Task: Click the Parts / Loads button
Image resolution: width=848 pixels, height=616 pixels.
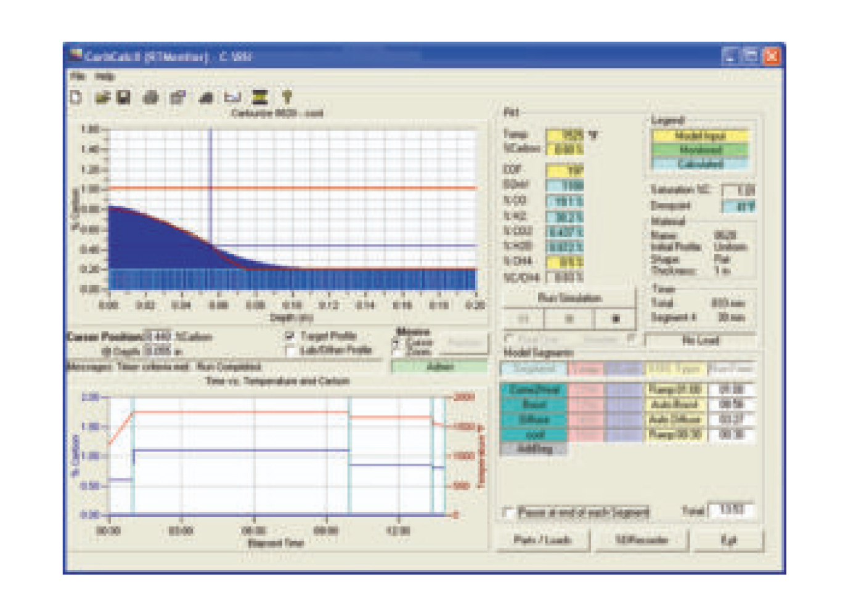Action: (542, 540)
